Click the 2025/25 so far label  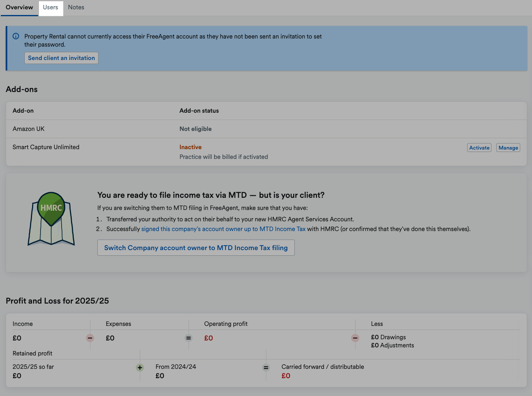[x=33, y=367]
